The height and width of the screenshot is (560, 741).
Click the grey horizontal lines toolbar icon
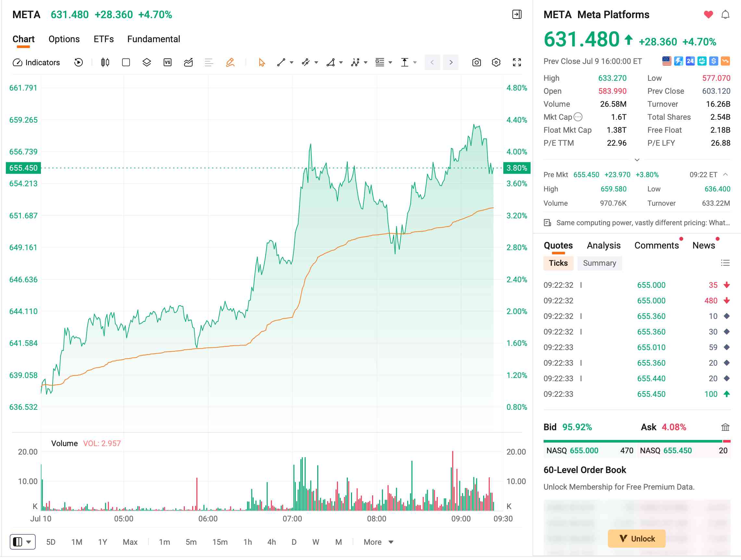coord(209,63)
